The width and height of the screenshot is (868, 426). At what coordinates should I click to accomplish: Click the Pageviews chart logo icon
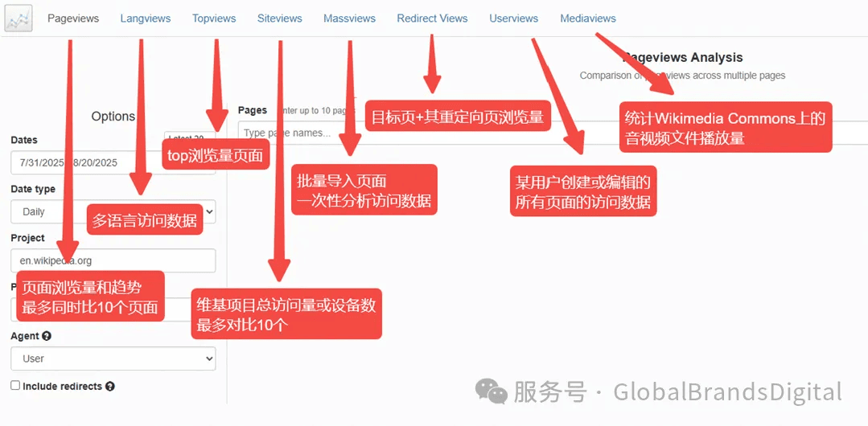tap(19, 18)
